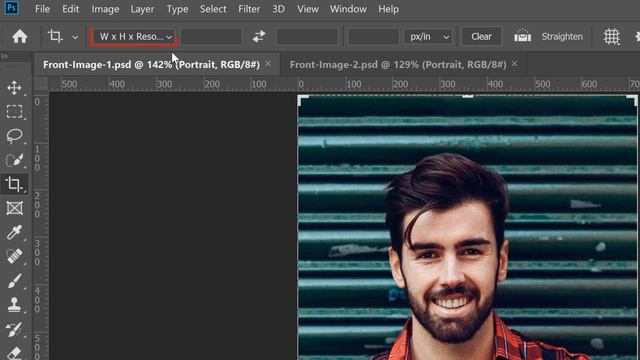Click the resolution value input field
Image resolution: width=640 pixels, height=360 pixels.
click(x=373, y=36)
